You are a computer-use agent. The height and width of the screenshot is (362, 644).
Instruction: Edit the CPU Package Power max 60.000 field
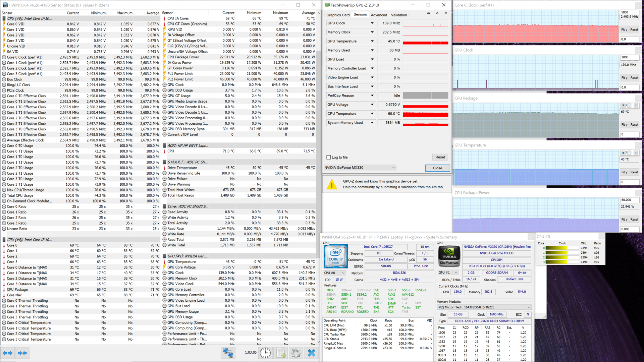629,200
